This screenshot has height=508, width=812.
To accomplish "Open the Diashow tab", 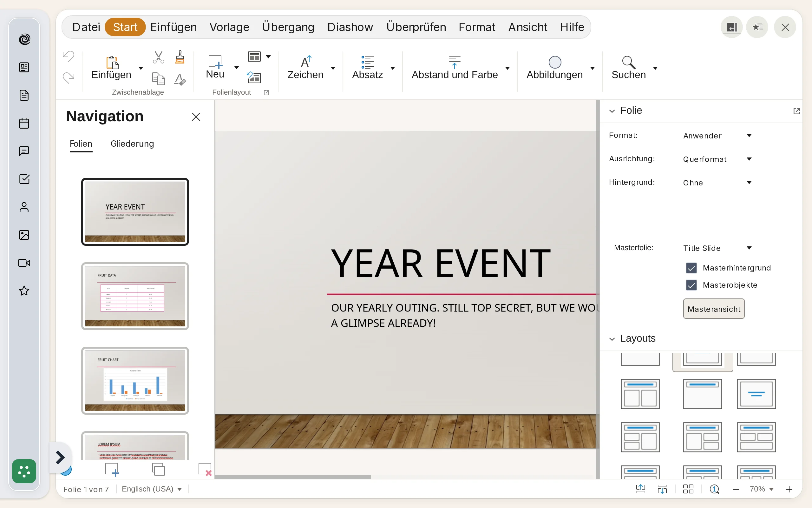I will click(x=350, y=27).
